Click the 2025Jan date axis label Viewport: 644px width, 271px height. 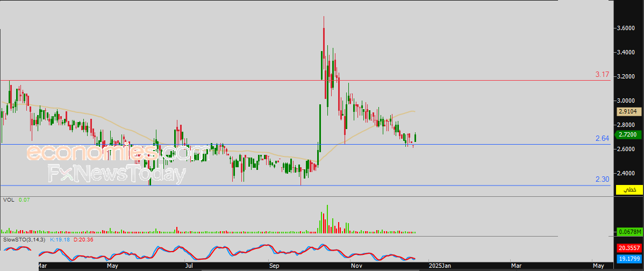[x=439, y=266]
